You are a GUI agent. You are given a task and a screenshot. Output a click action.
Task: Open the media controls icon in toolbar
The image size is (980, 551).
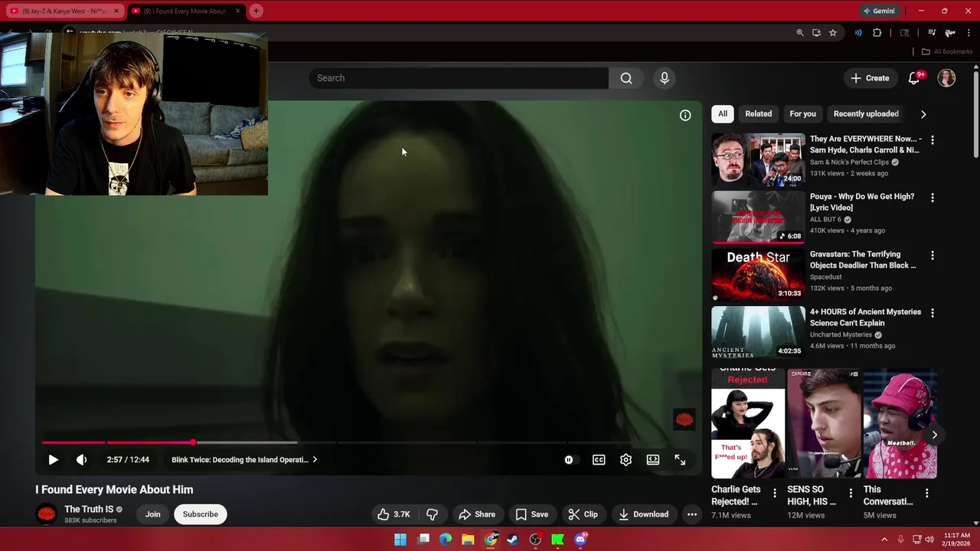(932, 33)
